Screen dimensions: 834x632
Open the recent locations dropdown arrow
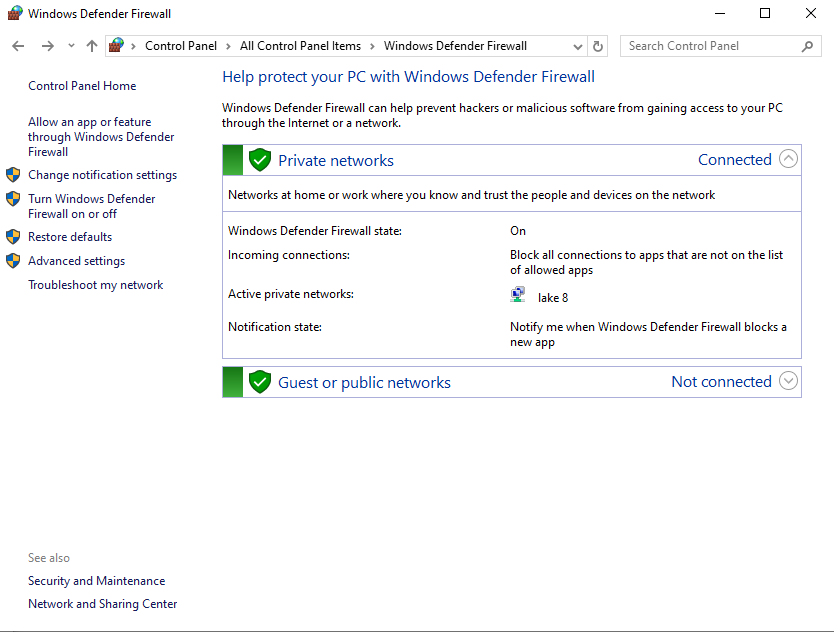(x=71, y=46)
